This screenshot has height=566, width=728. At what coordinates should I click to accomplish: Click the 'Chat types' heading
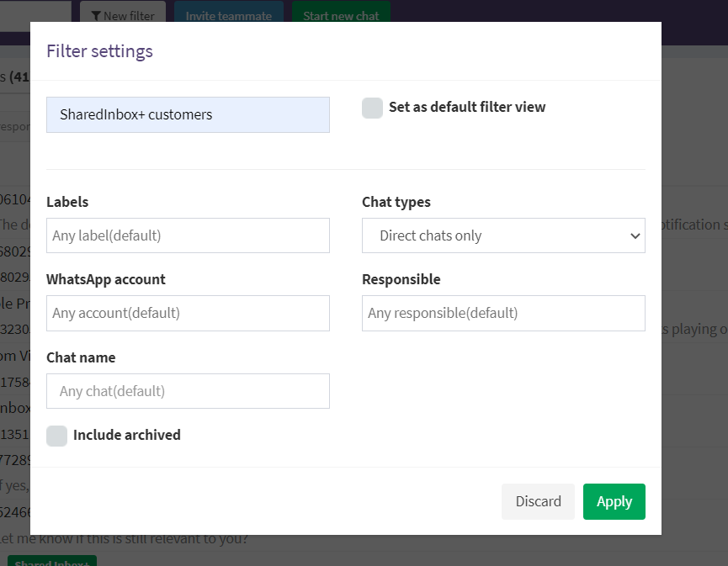pos(396,203)
